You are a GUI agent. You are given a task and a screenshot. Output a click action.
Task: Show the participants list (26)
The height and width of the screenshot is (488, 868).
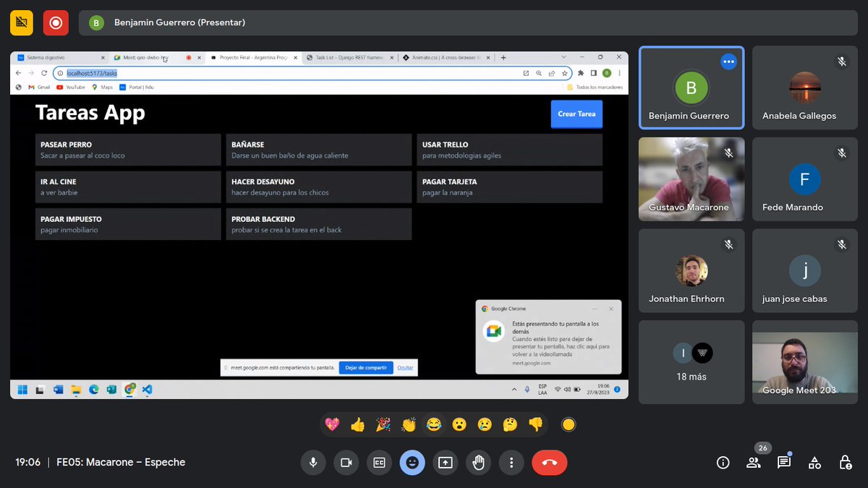pos(754,463)
